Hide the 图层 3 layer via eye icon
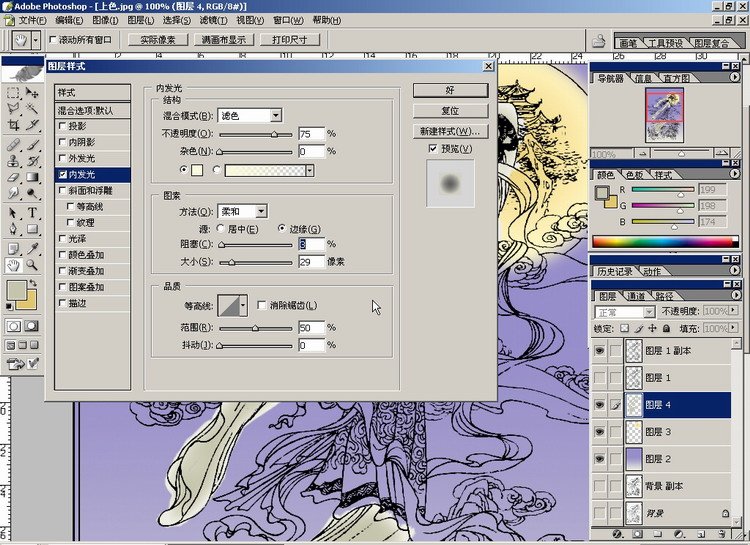Screen dimensions: 750x545 [x=599, y=432]
